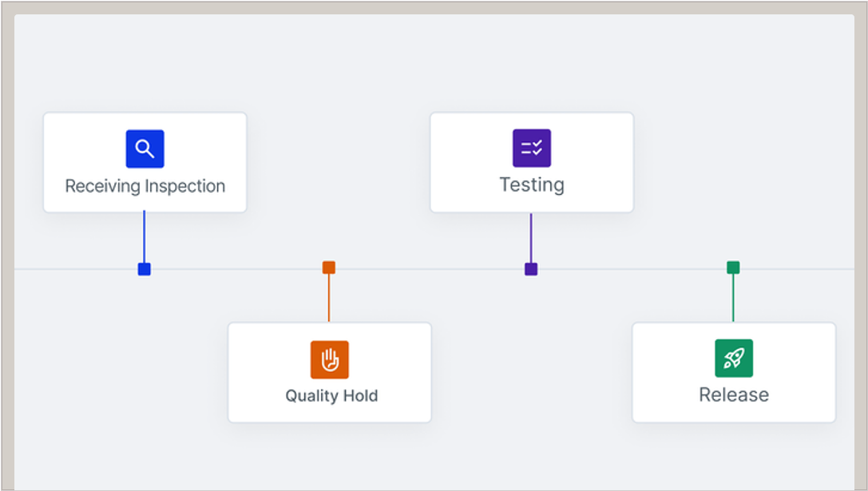
Task: Select the "Release" text label
Action: [x=733, y=394]
